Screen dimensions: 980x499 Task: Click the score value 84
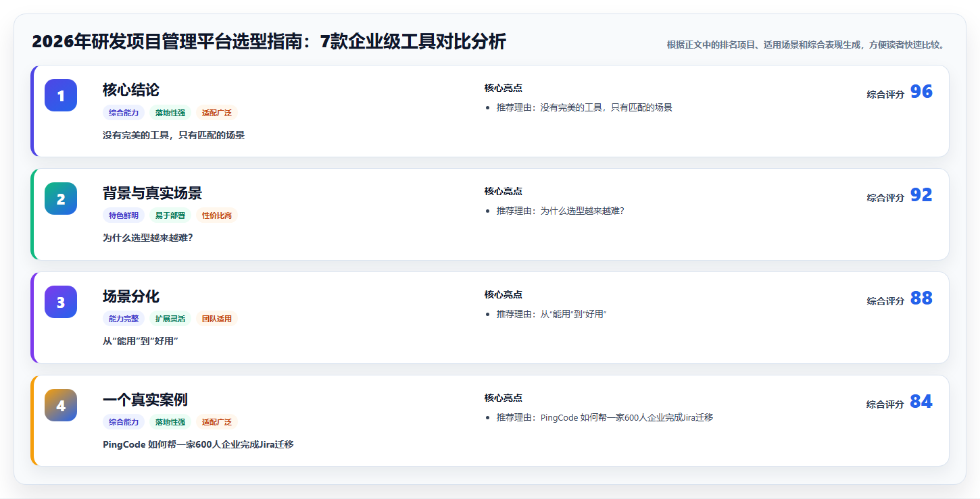click(921, 402)
